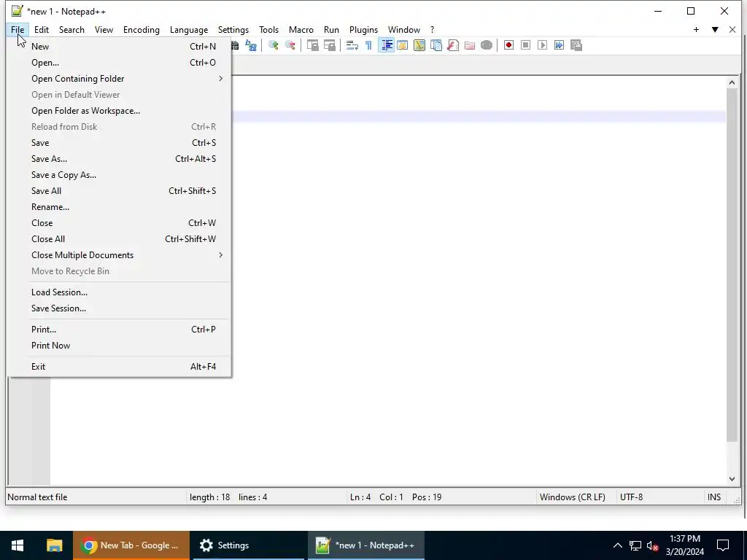The height and width of the screenshot is (560, 747).
Task: Open the Function List icon
Action: (453, 45)
